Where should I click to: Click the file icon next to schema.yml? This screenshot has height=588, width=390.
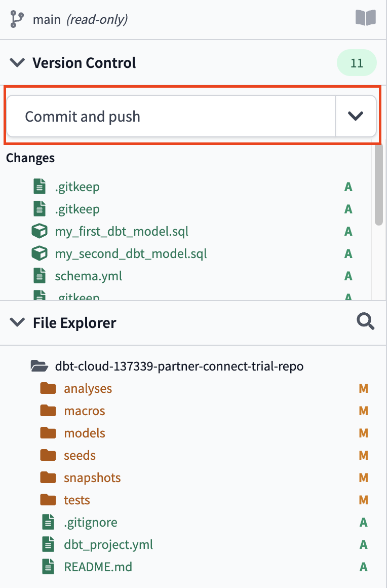40,275
